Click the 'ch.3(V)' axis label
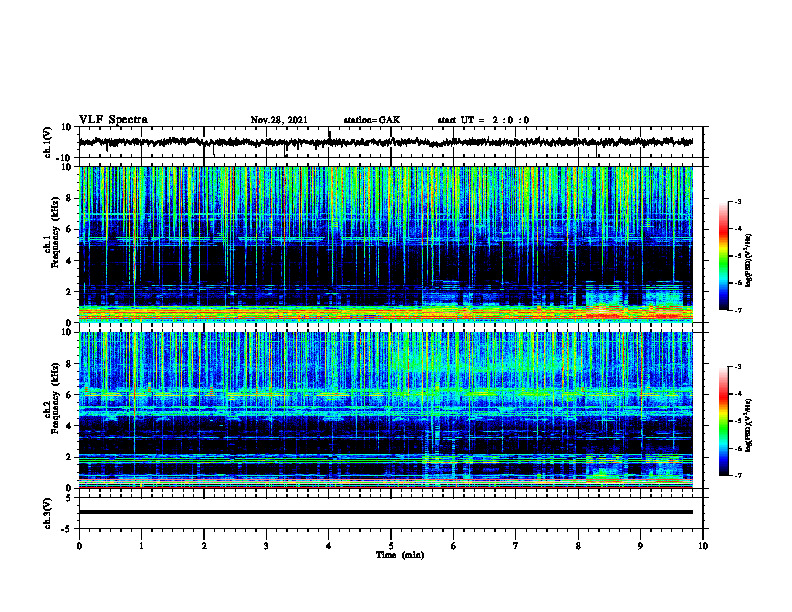792x612 pixels. tap(47, 513)
